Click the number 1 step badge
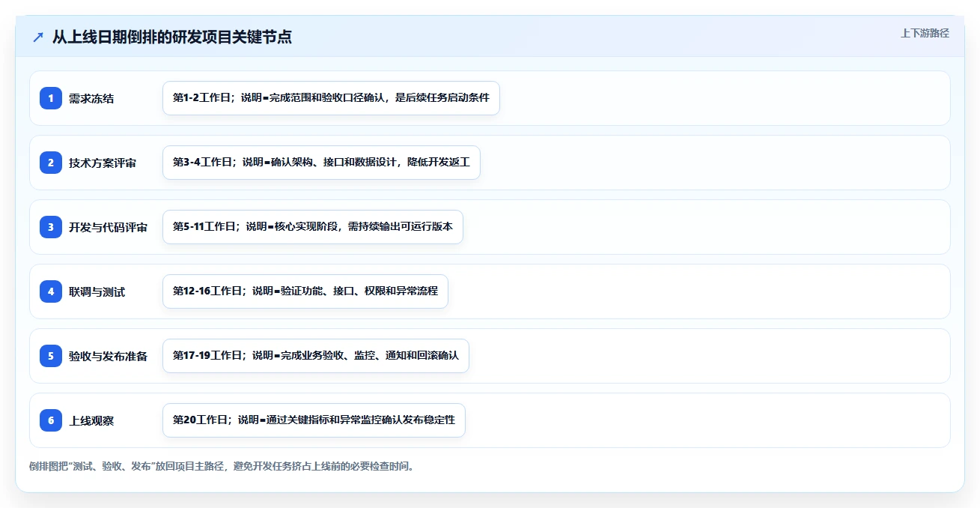Viewport: 980px width, 508px height. click(51, 97)
